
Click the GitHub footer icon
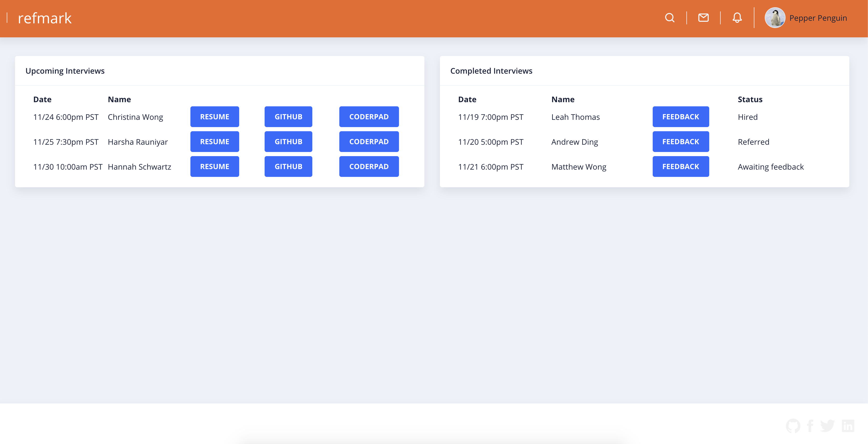pyautogui.click(x=793, y=426)
